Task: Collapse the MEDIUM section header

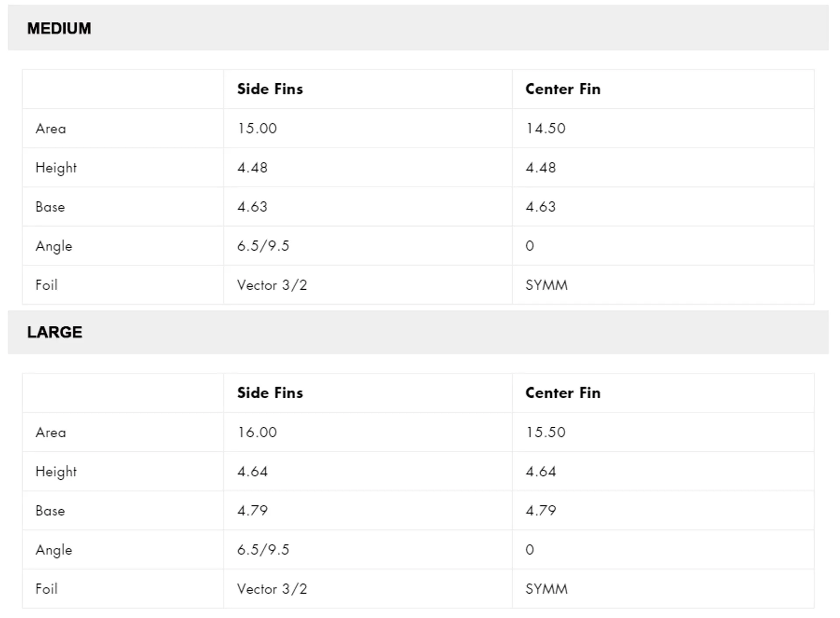Action: (418, 28)
